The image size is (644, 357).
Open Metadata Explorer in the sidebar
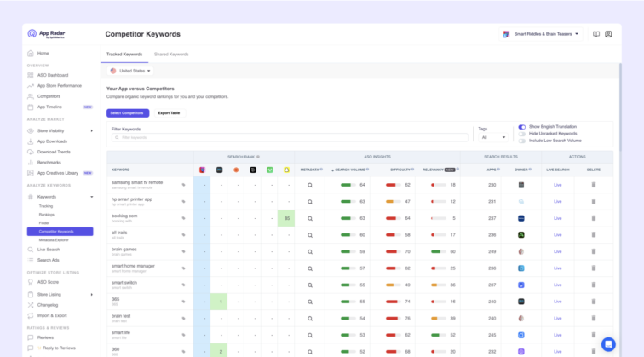click(x=54, y=240)
